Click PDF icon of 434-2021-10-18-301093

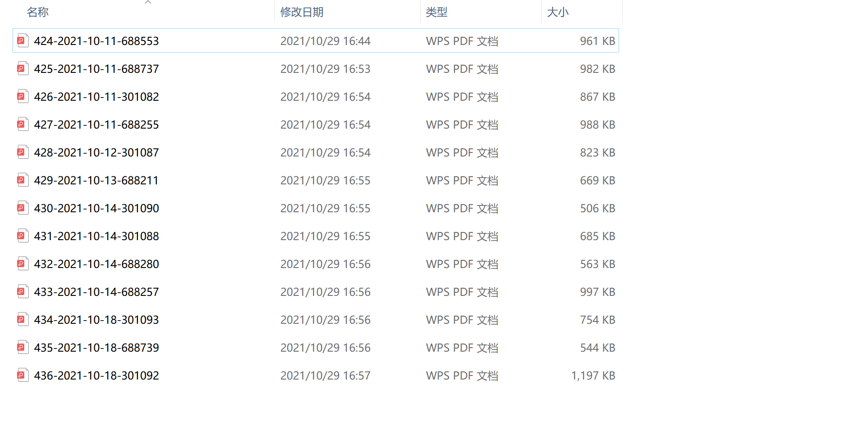click(x=23, y=319)
